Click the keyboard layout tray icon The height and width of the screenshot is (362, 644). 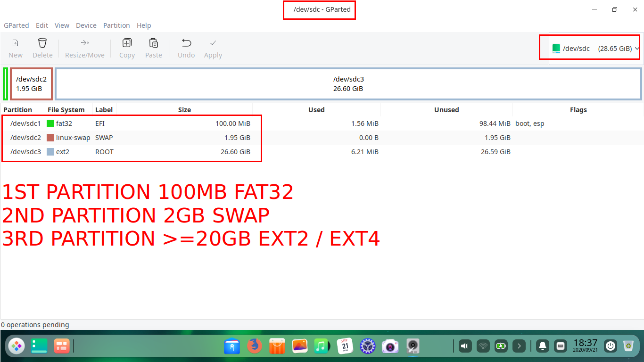click(561, 346)
